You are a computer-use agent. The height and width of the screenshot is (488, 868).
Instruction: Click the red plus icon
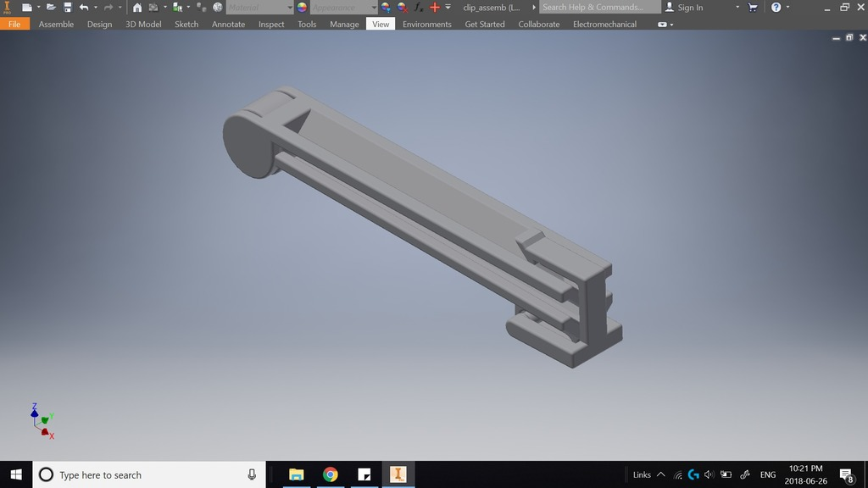point(435,7)
